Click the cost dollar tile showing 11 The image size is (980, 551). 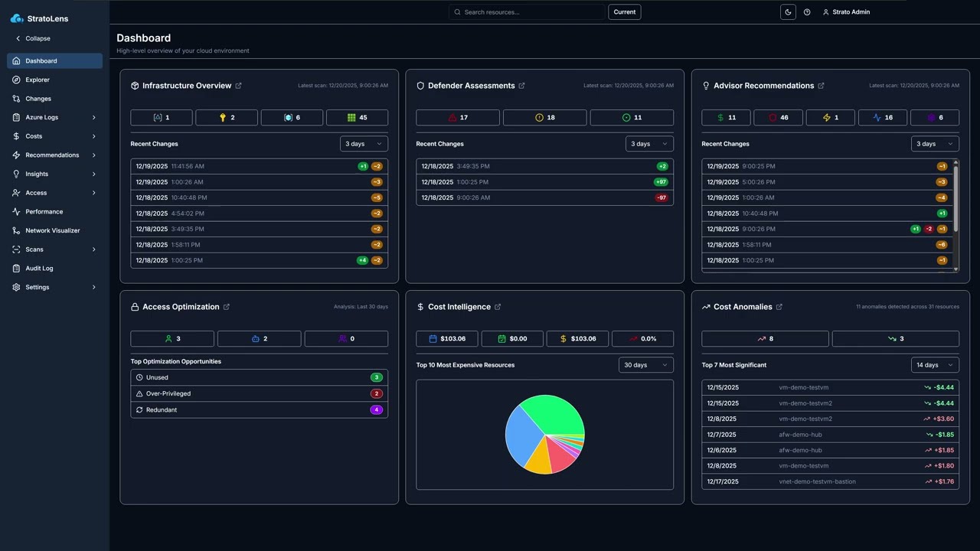coord(726,117)
